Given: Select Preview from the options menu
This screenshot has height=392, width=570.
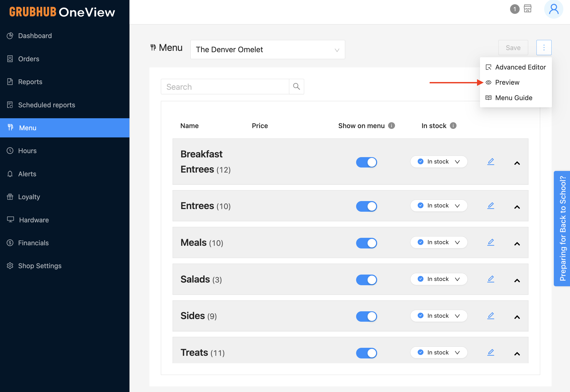Looking at the screenshot, I should (507, 83).
